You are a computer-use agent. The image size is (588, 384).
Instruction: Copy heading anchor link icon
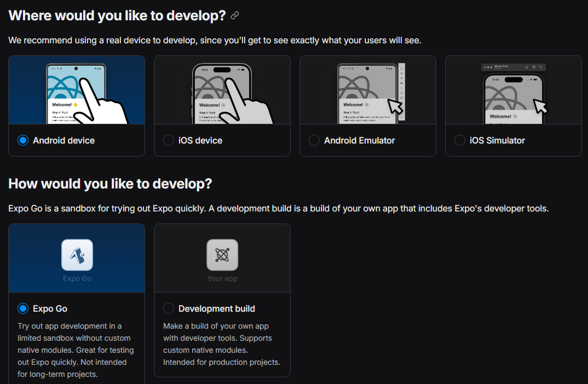[235, 15]
